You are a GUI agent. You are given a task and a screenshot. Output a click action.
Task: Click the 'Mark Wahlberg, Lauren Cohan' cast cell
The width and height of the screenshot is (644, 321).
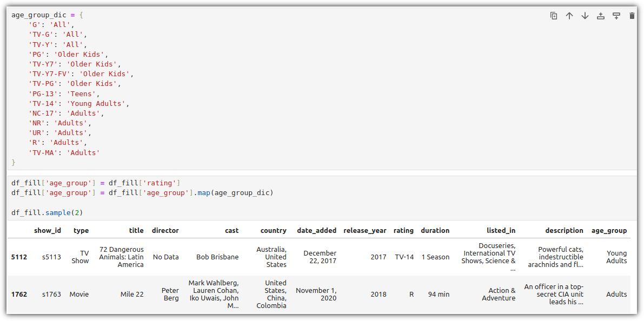click(214, 295)
